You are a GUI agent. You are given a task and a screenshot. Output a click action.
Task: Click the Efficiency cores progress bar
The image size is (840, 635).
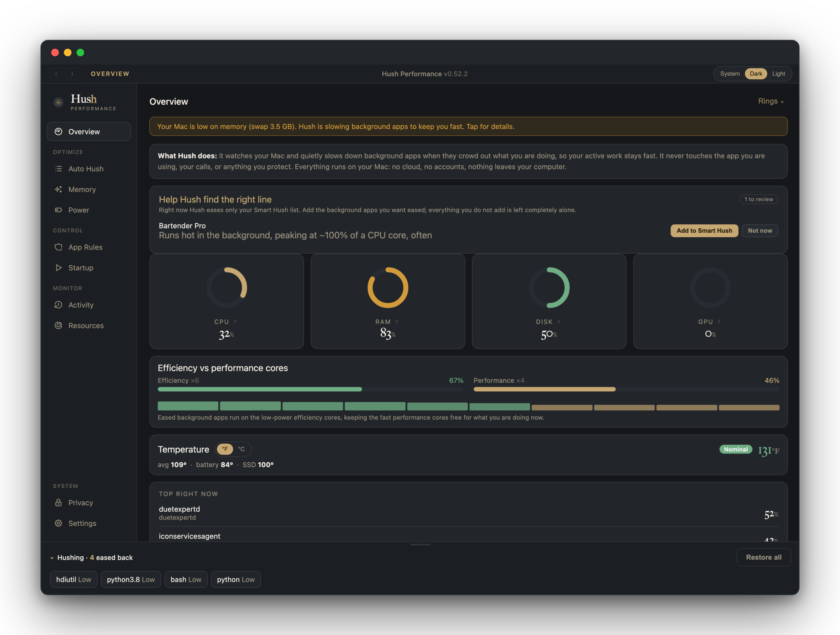310,389
